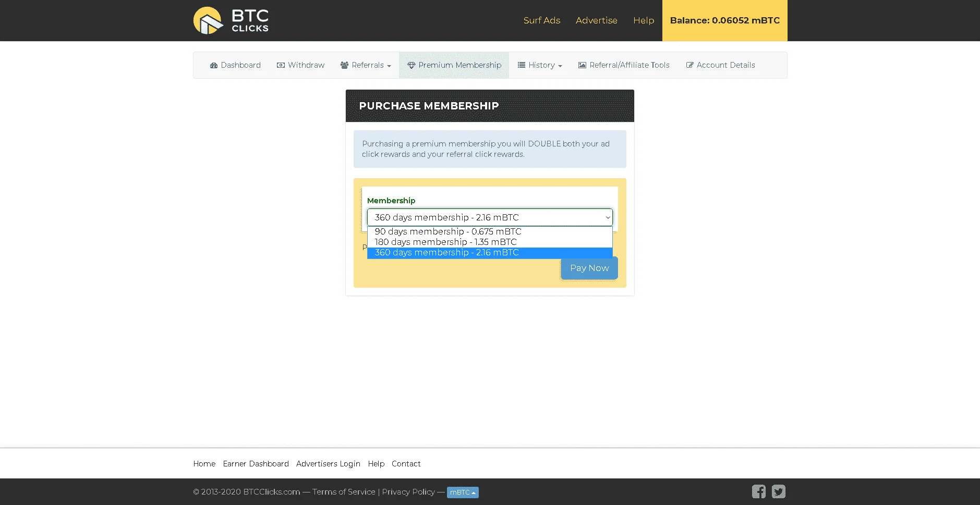Open the Twitter icon in footer
The height and width of the screenshot is (505, 980).
779,491
